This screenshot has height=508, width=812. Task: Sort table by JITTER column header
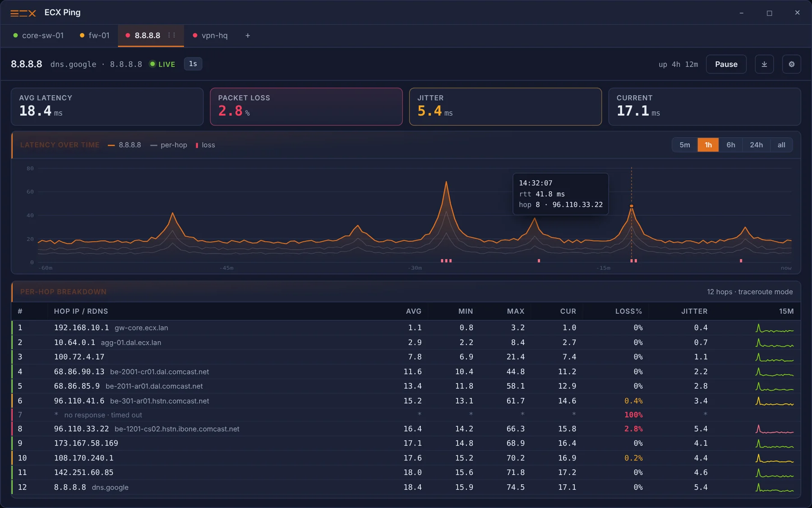click(x=694, y=312)
